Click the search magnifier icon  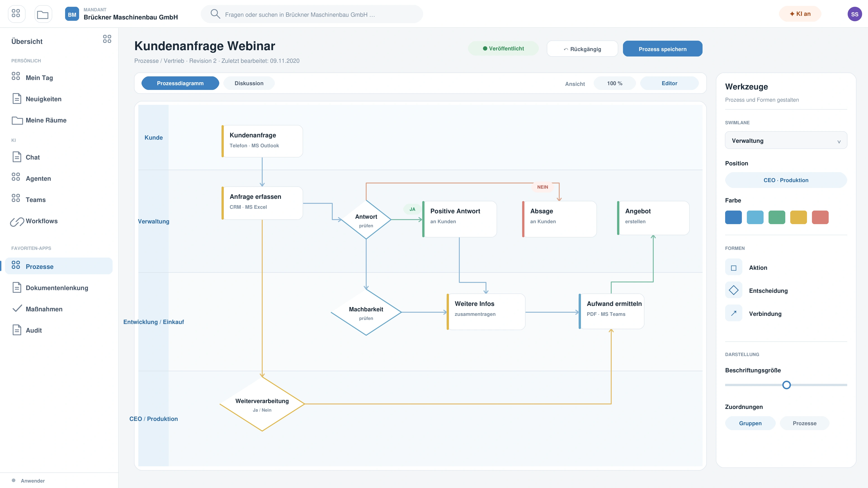pos(215,14)
